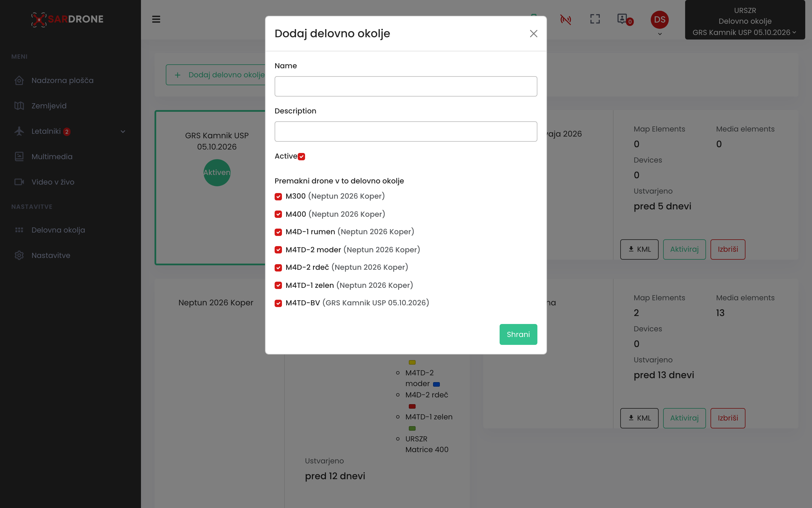The height and width of the screenshot is (508, 812).
Task: Click the Name input field
Action: click(x=406, y=86)
